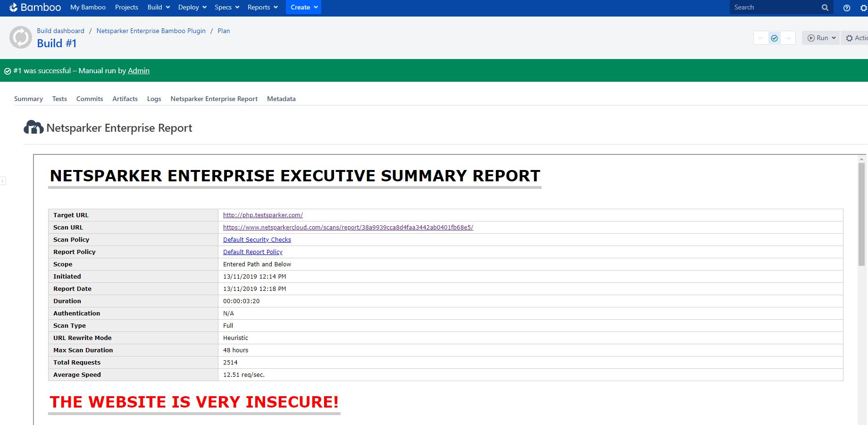Click the 'Scan Policy' row label

click(x=71, y=239)
